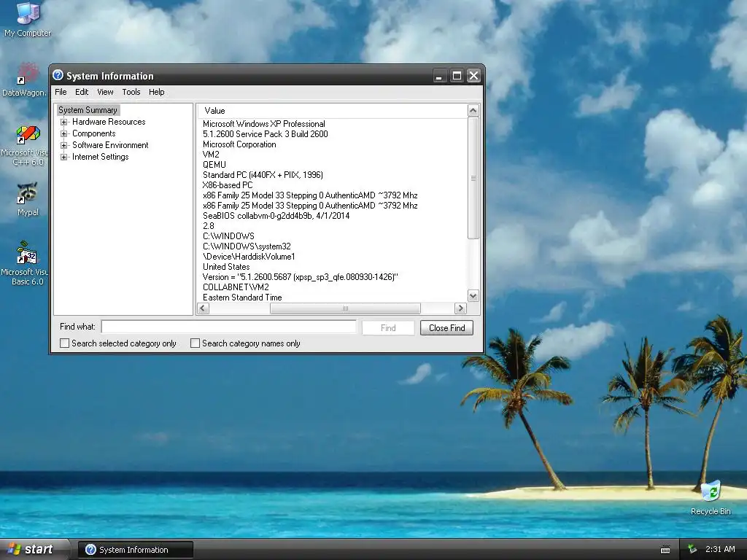Select Components tree label
This screenshot has width=747, height=560.
click(x=94, y=134)
